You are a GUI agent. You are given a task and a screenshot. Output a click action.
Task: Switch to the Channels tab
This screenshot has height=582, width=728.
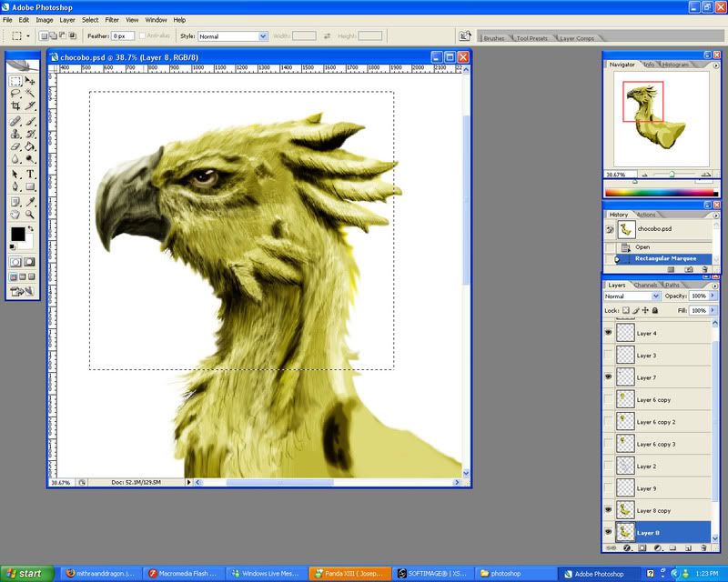tap(645, 285)
